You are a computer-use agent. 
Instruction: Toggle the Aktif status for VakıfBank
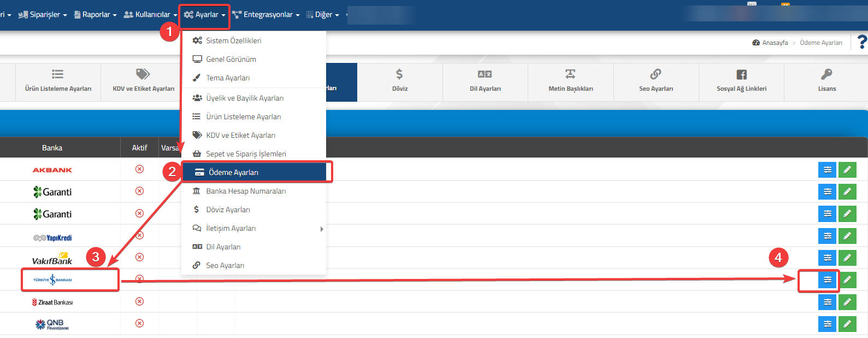tap(139, 257)
